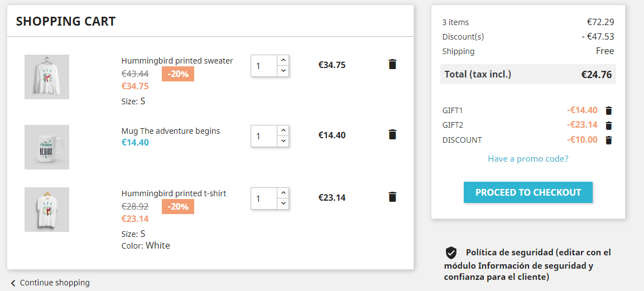Click the security policy shield icon
Viewport: 644px width, 291px height.
pyautogui.click(x=451, y=253)
